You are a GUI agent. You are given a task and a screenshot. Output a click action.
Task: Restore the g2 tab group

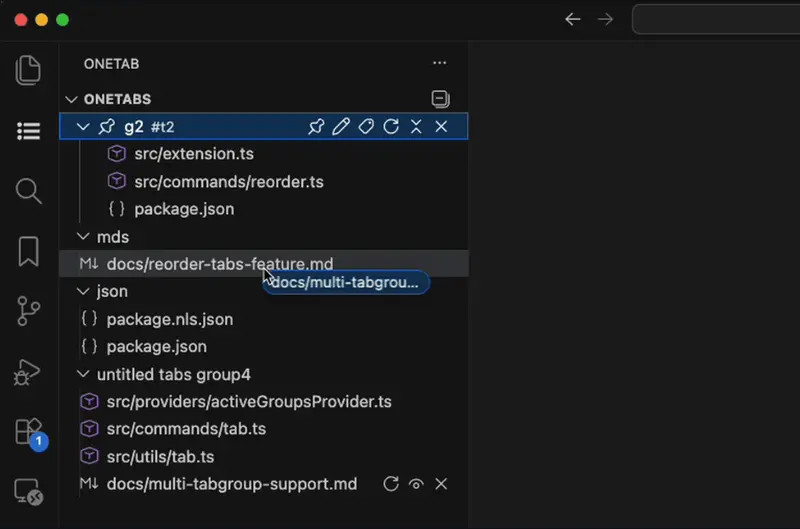391,127
